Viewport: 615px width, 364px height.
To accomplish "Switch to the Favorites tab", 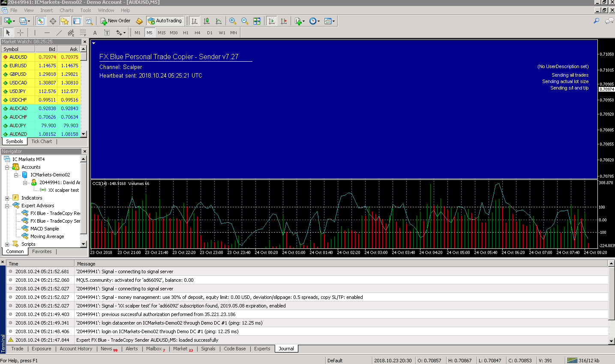I will [42, 251].
